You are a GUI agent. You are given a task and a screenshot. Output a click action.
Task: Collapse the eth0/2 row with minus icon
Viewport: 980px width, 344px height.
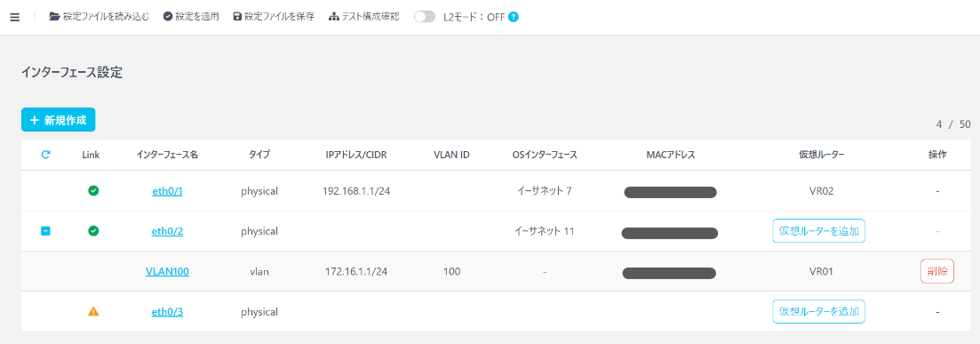pos(45,231)
